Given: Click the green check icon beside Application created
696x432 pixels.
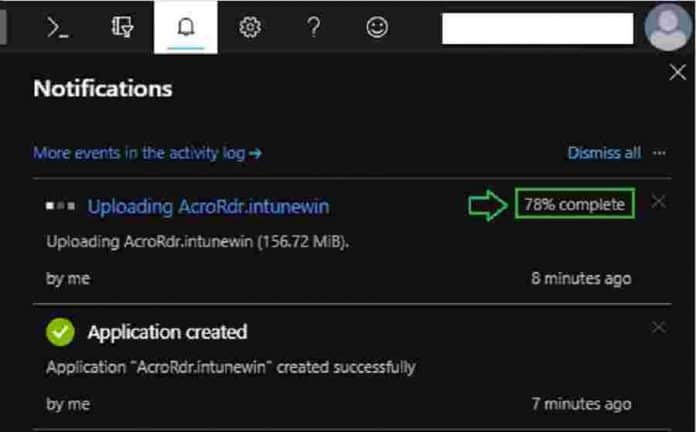Looking at the screenshot, I should 60,332.
